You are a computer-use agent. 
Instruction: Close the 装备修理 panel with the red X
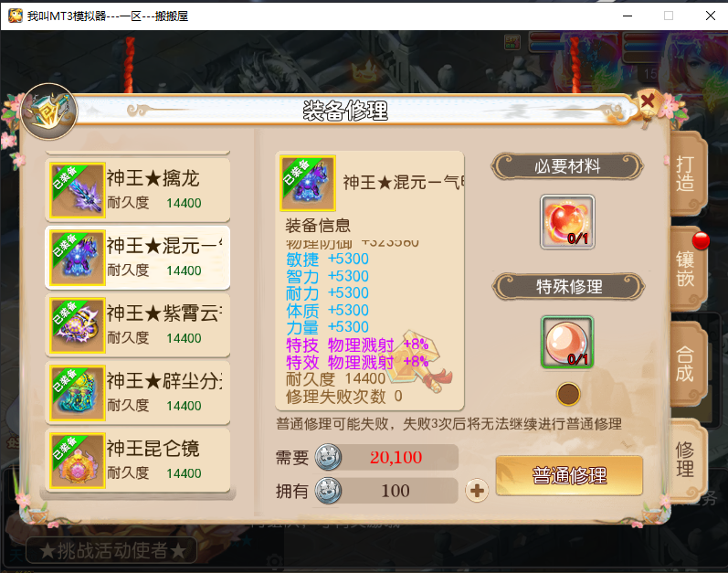point(648,101)
